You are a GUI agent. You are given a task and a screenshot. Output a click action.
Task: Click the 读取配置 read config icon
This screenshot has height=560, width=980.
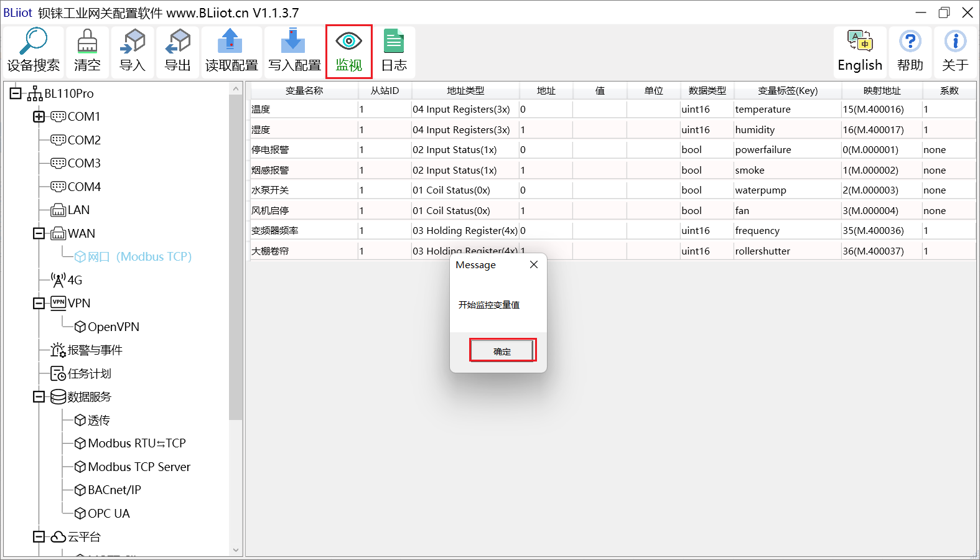(230, 42)
